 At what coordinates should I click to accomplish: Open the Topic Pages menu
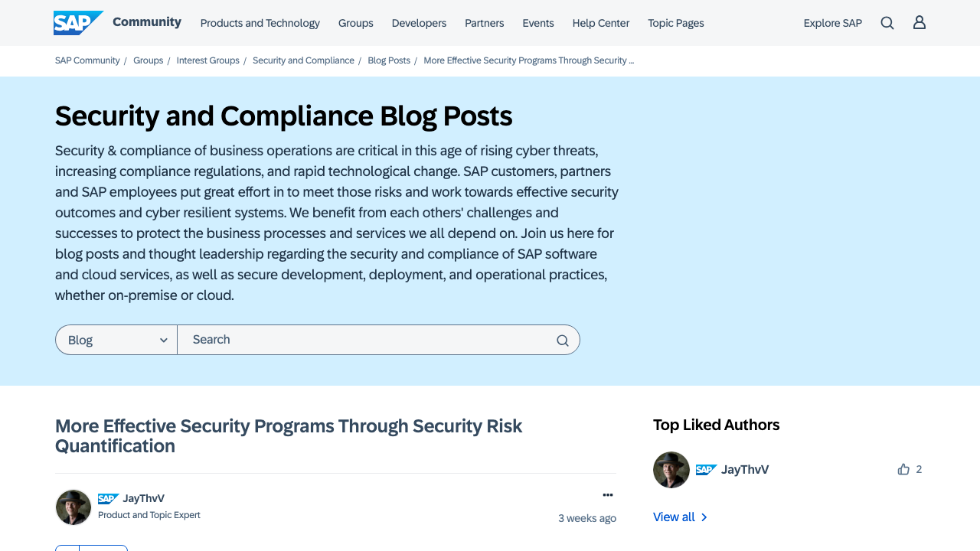[676, 23]
